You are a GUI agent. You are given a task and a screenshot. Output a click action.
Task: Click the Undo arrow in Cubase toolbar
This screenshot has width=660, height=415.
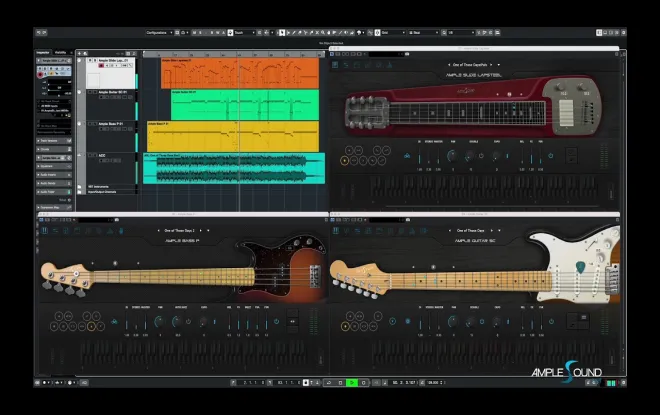coord(38,32)
